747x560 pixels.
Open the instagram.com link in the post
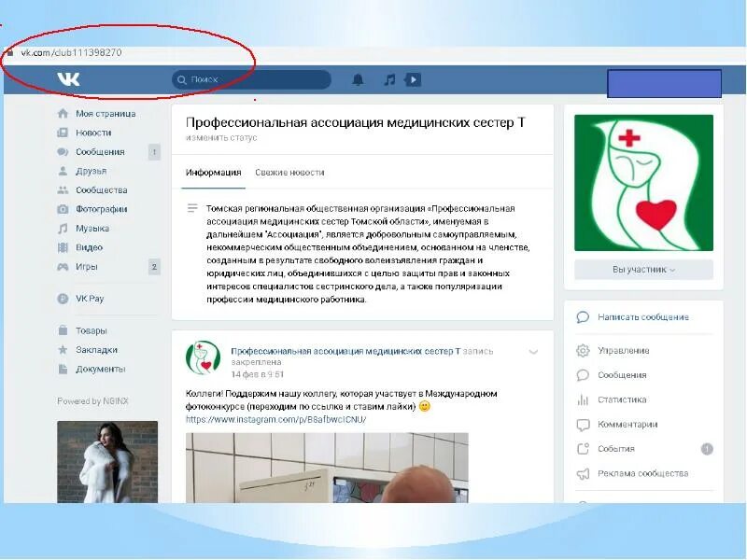(x=275, y=419)
